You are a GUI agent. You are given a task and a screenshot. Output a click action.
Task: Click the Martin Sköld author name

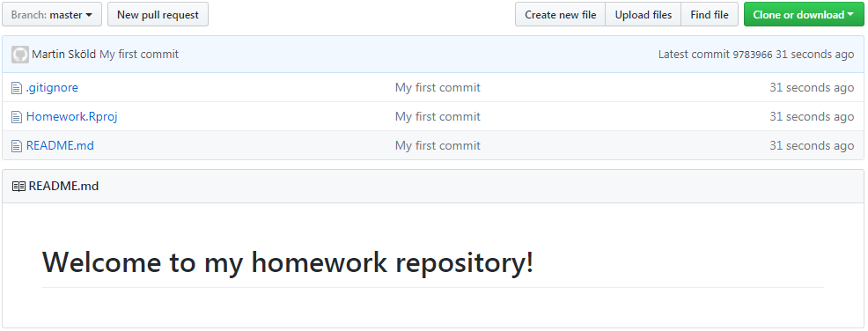[x=63, y=55]
